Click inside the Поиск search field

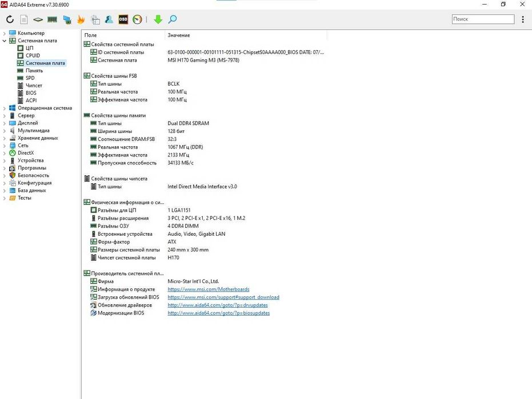click(x=483, y=19)
